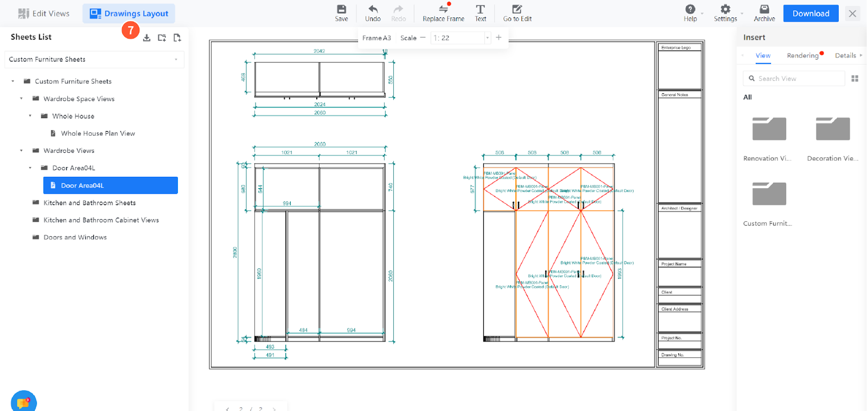
Task: Click the download sheets icon in Sheets List
Action: click(146, 38)
